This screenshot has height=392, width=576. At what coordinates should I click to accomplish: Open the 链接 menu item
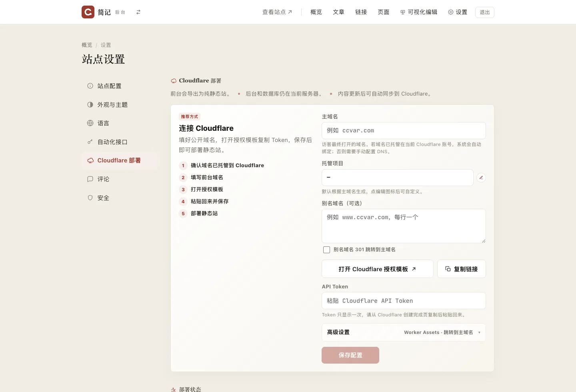click(361, 12)
